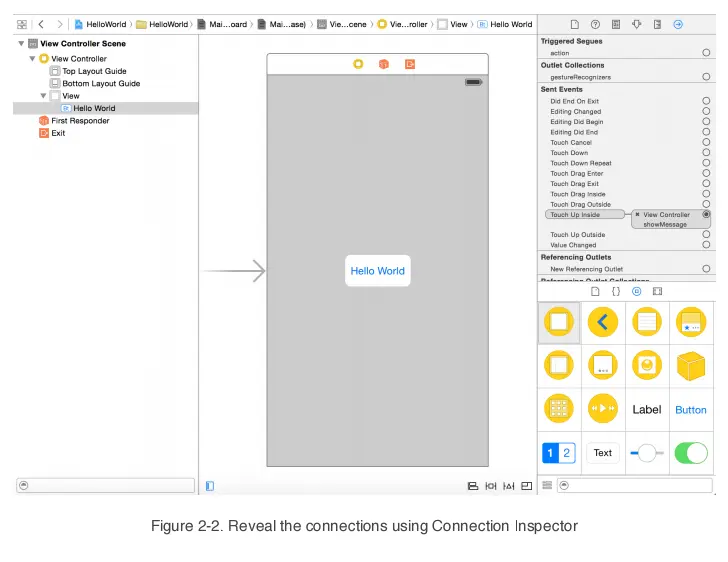Pick Page View Controller object from library
The width and height of the screenshot is (728, 562).
[603, 366]
